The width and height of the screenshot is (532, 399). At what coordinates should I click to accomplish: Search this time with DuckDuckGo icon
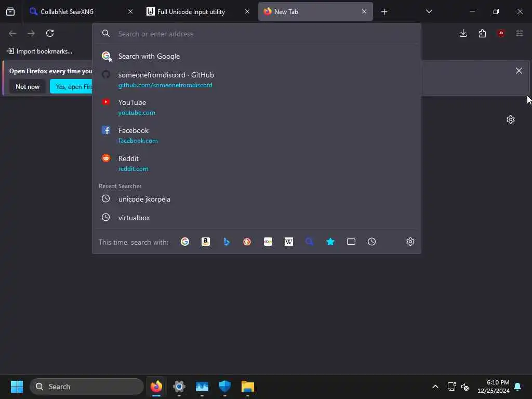247,242
